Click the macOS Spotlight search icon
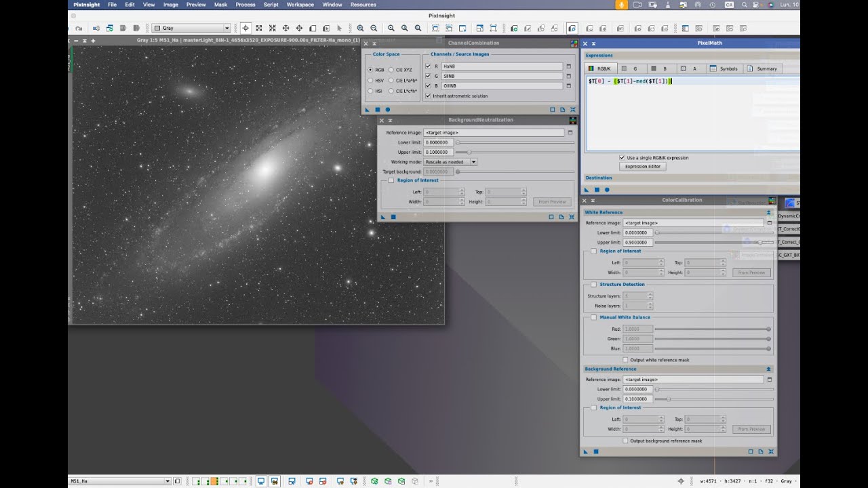The width and height of the screenshot is (868, 488). click(x=744, y=5)
